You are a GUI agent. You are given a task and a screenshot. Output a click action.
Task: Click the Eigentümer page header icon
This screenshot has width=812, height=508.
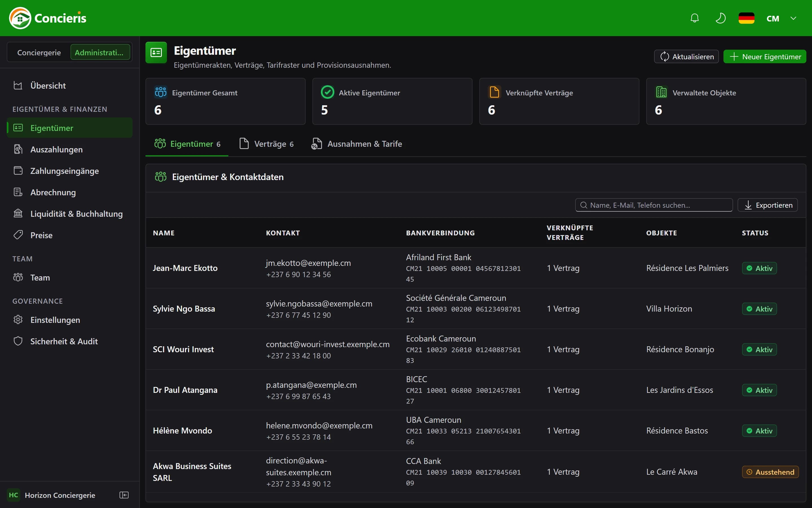156,52
